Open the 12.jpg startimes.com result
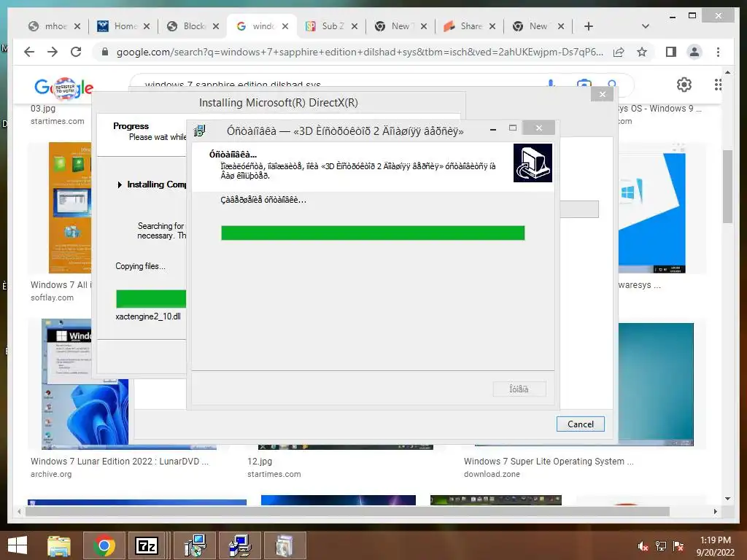Image resolution: width=747 pixels, height=560 pixels. click(x=260, y=462)
